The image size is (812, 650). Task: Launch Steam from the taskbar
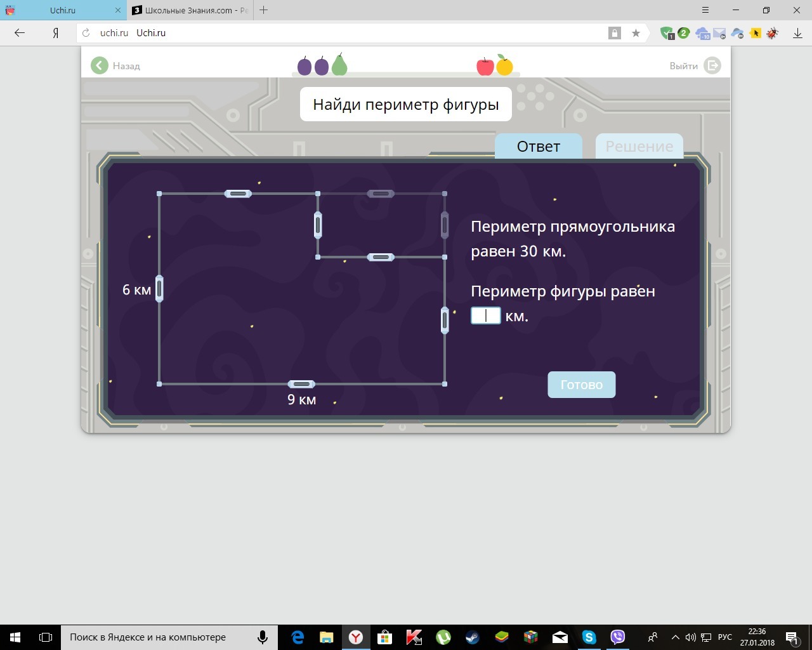[473, 637]
